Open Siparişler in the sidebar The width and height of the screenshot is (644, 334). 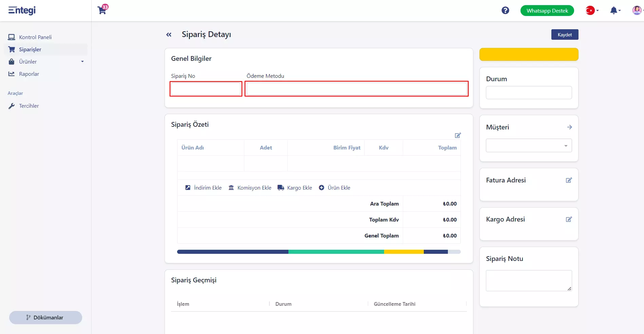point(45,49)
